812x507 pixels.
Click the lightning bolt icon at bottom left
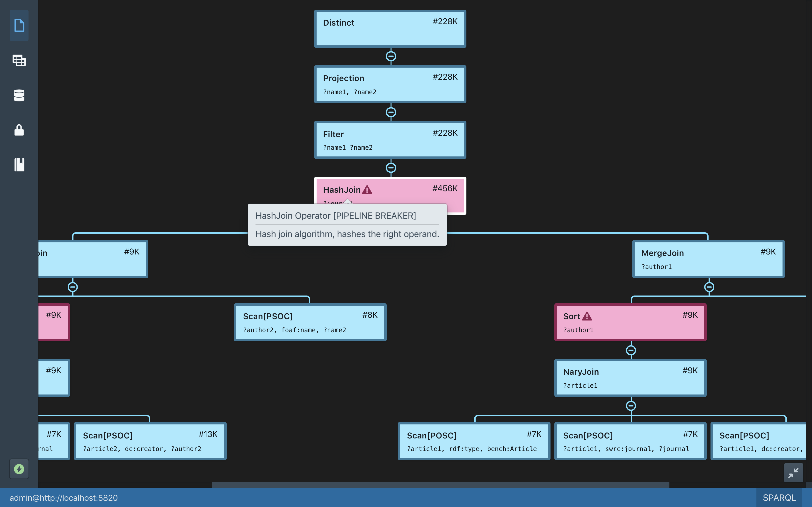[x=19, y=469]
